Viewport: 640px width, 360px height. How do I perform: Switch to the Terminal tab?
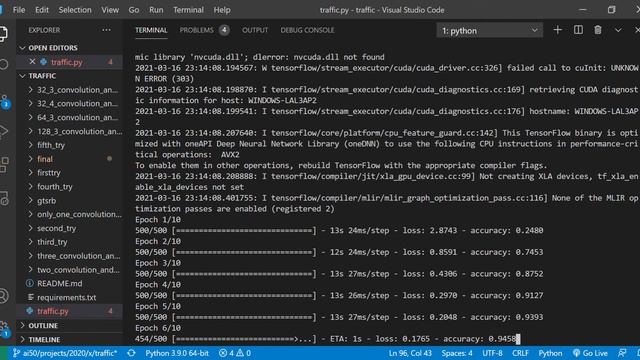pos(151,30)
